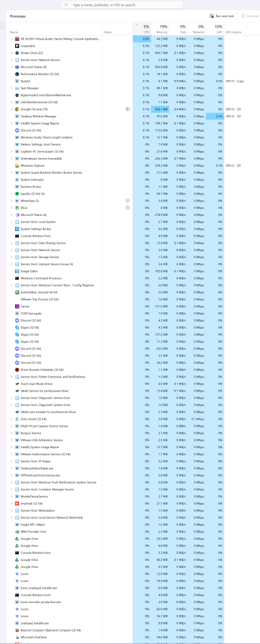The width and height of the screenshot is (260, 644).
Task: Select the Spotify (32 bit) icon
Action: 17,193
